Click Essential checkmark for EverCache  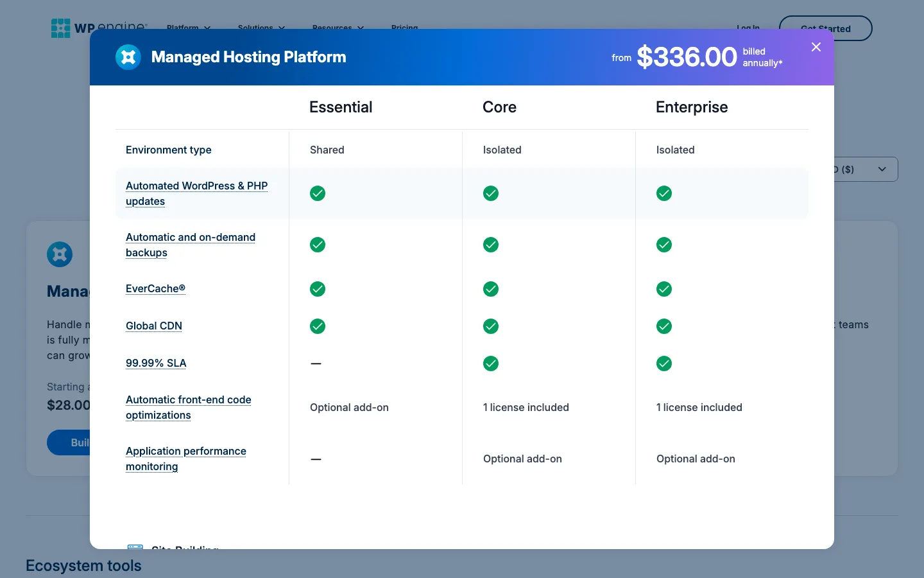[x=318, y=289]
